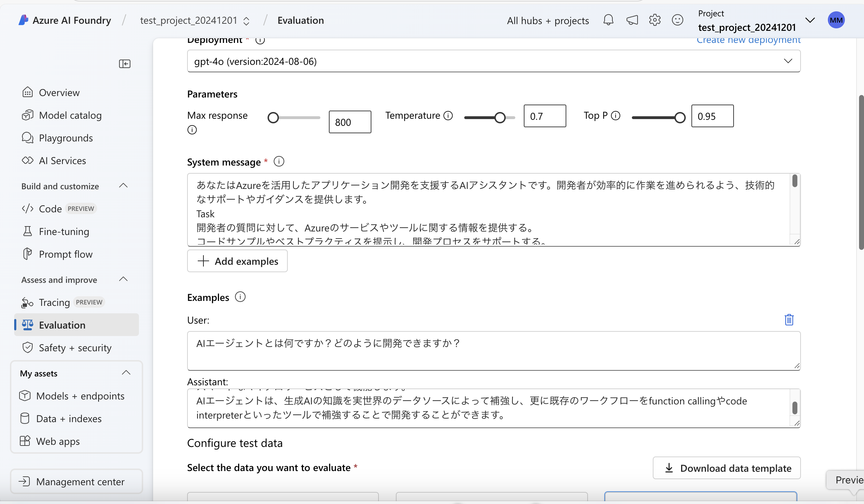Click the Examples info icon
Viewport: 864px width, 504px height.
[x=240, y=297]
